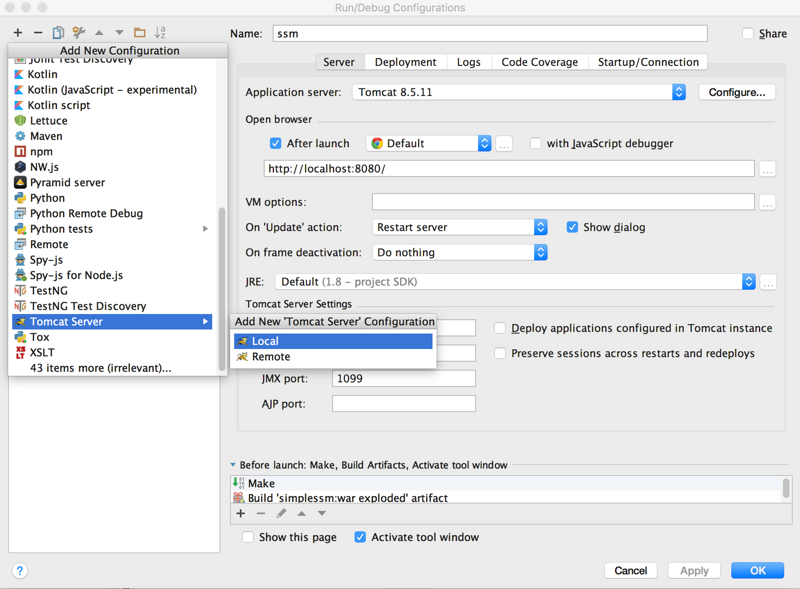The width and height of the screenshot is (800, 589).
Task: Open the On 'Update' action Restart server dropdown
Action: point(460,227)
